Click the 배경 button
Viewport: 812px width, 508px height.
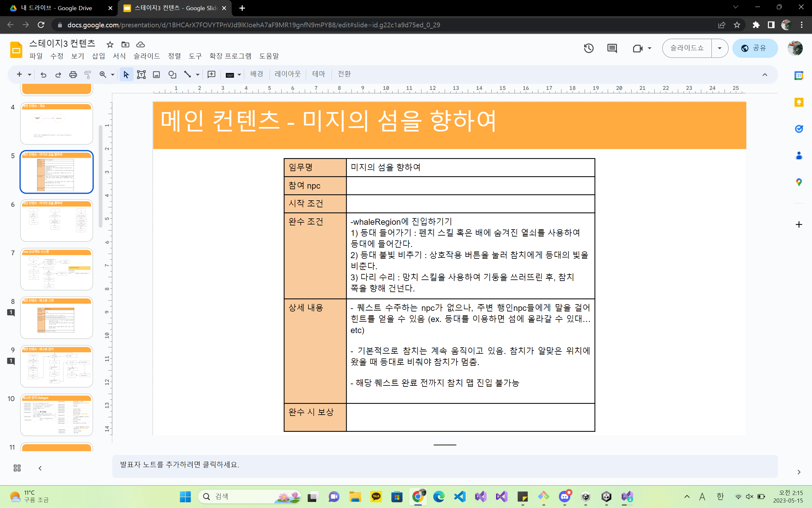point(257,74)
